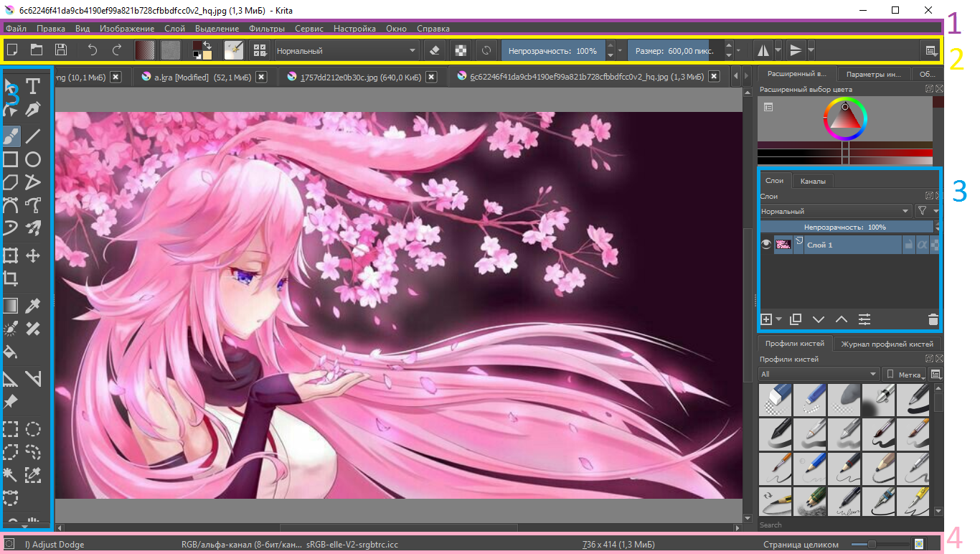The height and width of the screenshot is (554, 980).
Task: Adjust the brush Размер size slider
Action: click(676, 50)
